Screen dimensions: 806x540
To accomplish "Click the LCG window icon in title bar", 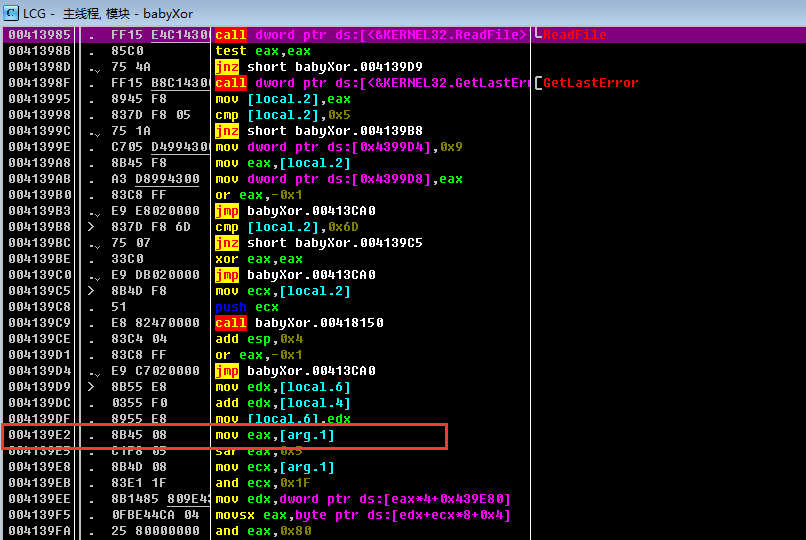I will [x=10, y=13].
